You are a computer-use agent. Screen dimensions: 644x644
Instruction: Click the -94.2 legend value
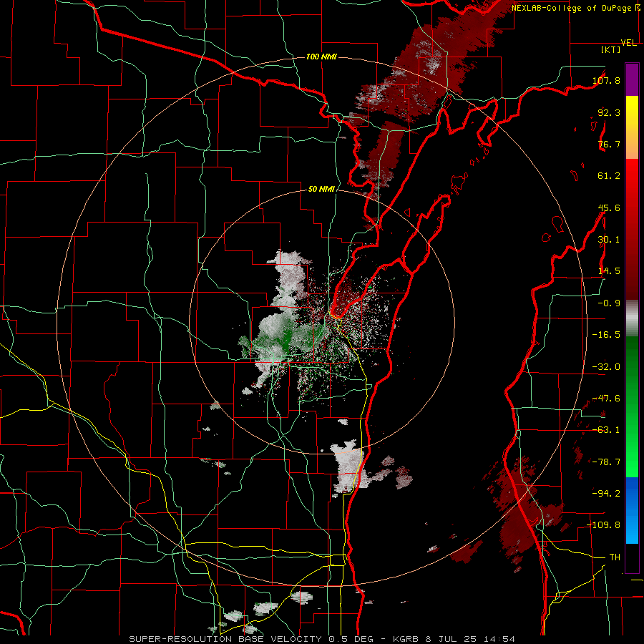(606, 494)
